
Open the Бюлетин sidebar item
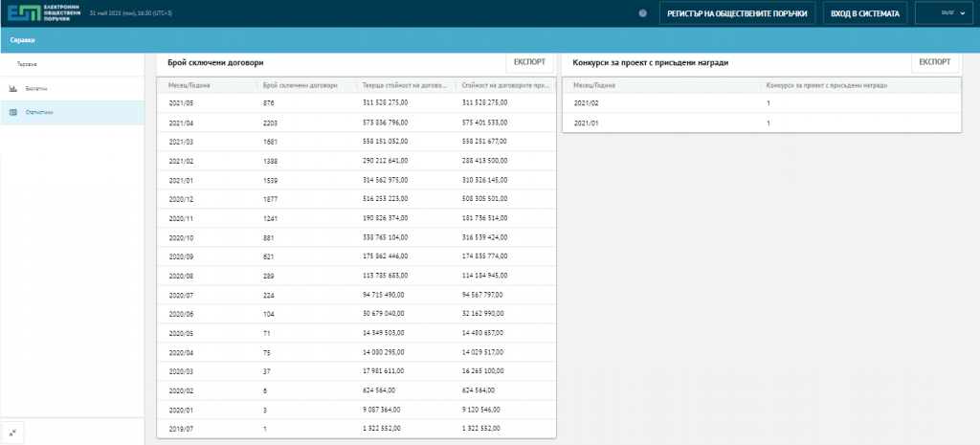(36, 88)
